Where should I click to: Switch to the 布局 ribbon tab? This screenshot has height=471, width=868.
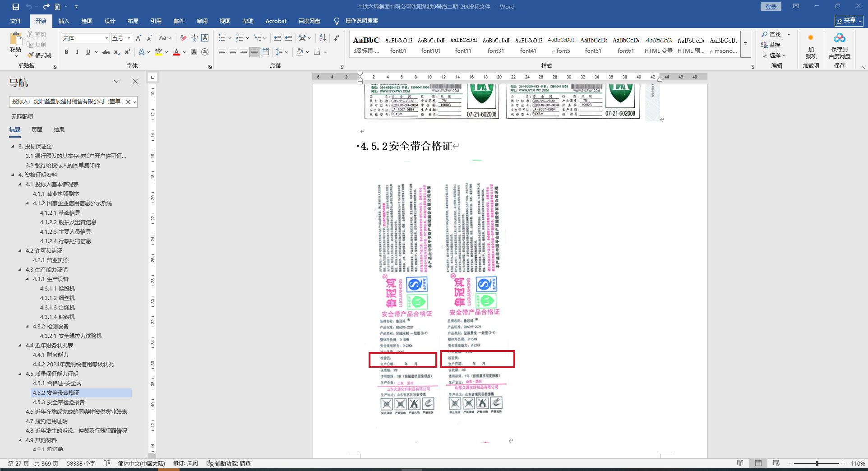[x=133, y=21]
